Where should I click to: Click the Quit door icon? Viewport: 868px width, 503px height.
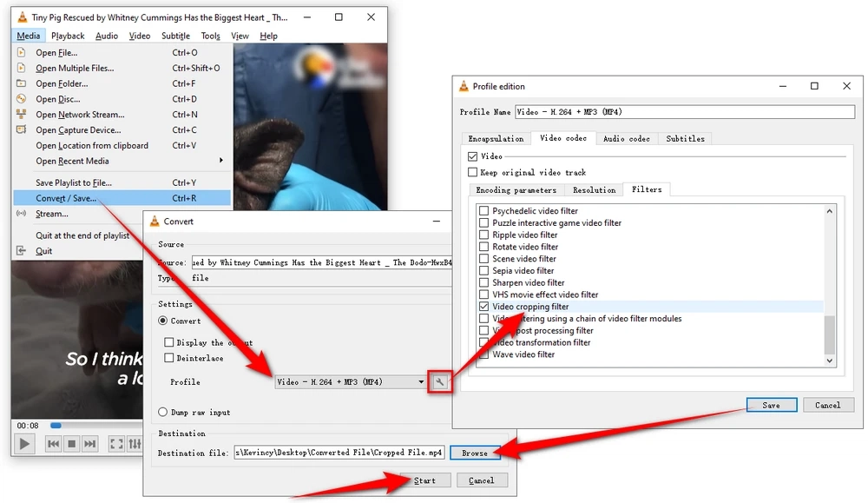click(x=21, y=251)
